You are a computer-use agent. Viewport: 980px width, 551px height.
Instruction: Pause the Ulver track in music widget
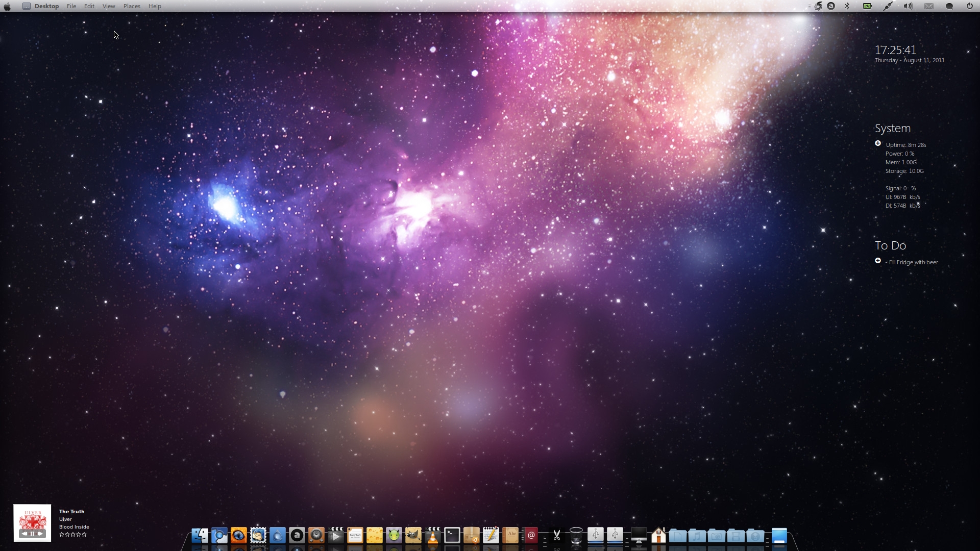tap(33, 534)
